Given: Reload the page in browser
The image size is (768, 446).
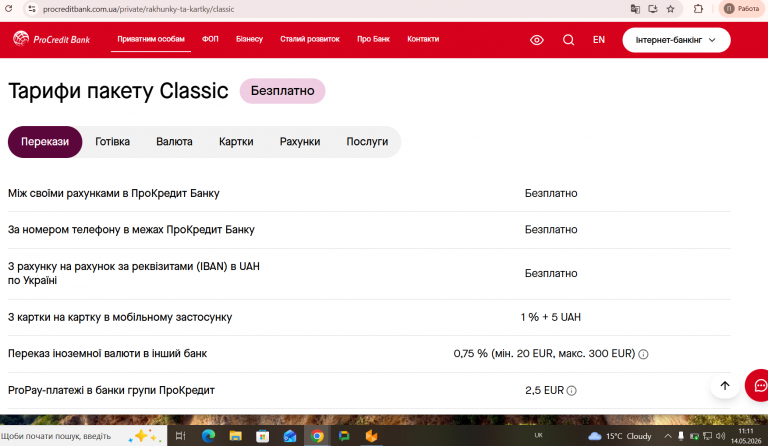Looking at the screenshot, I should click(x=8, y=9).
